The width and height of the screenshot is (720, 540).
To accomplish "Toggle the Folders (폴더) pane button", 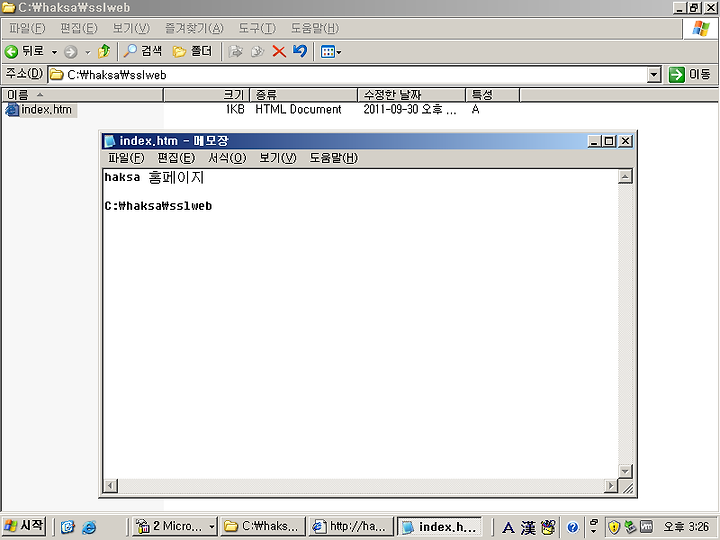I will point(192,51).
